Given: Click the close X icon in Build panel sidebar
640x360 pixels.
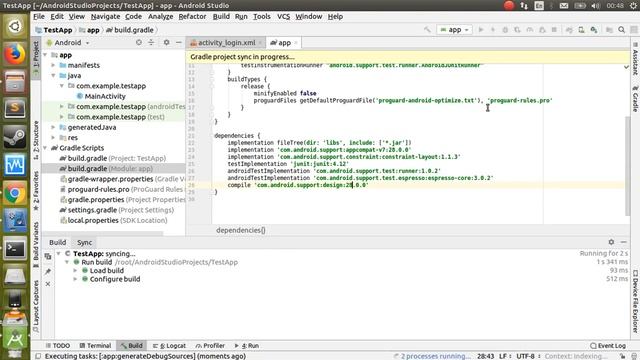Looking at the screenshot, I should [x=48, y=284].
